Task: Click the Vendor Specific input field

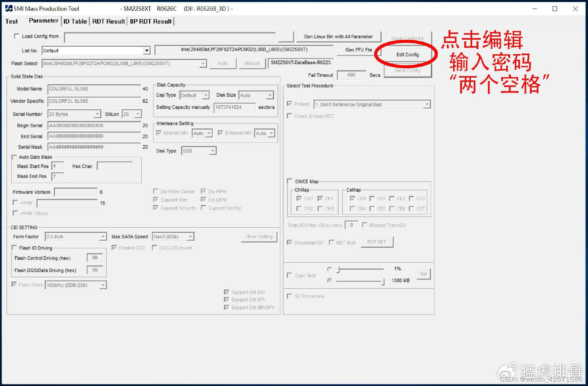Action: click(x=94, y=101)
